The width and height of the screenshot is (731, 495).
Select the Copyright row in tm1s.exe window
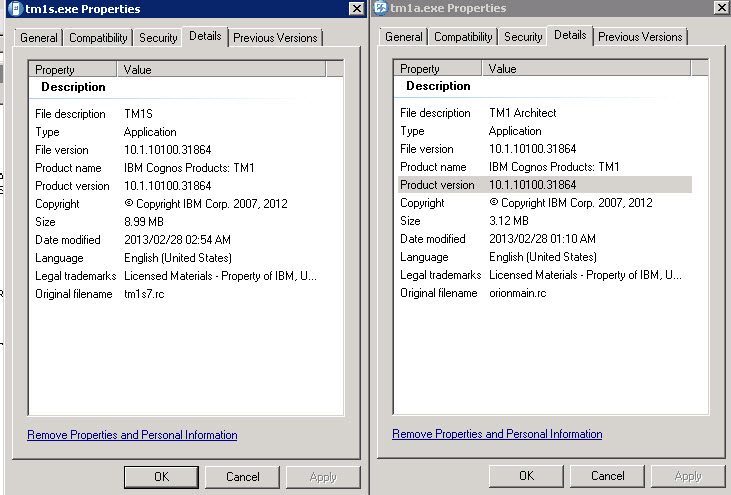pyautogui.click(x=179, y=204)
